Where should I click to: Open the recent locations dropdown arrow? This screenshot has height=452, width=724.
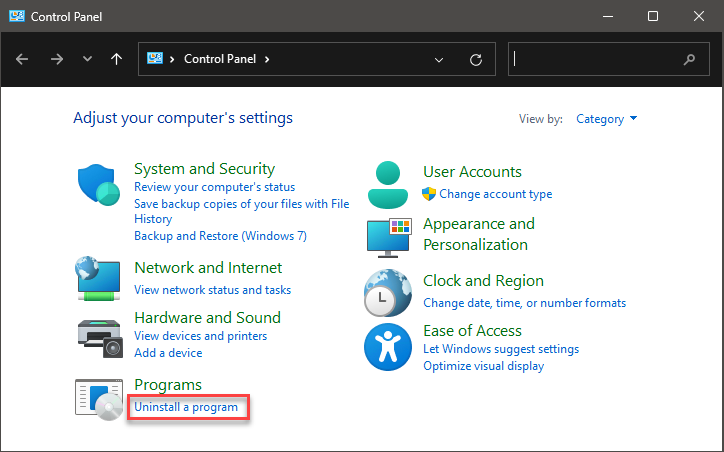click(x=87, y=59)
